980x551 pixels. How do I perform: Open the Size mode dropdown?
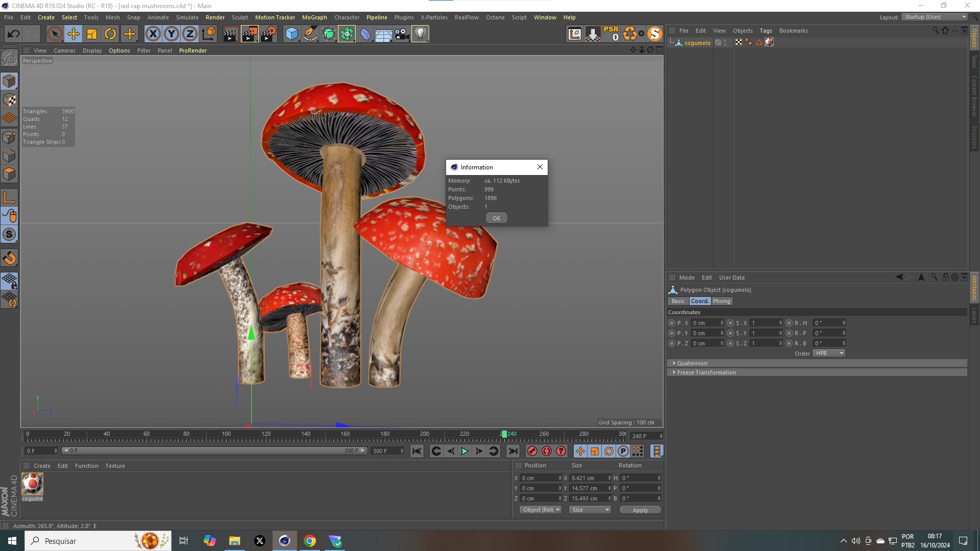(x=591, y=510)
